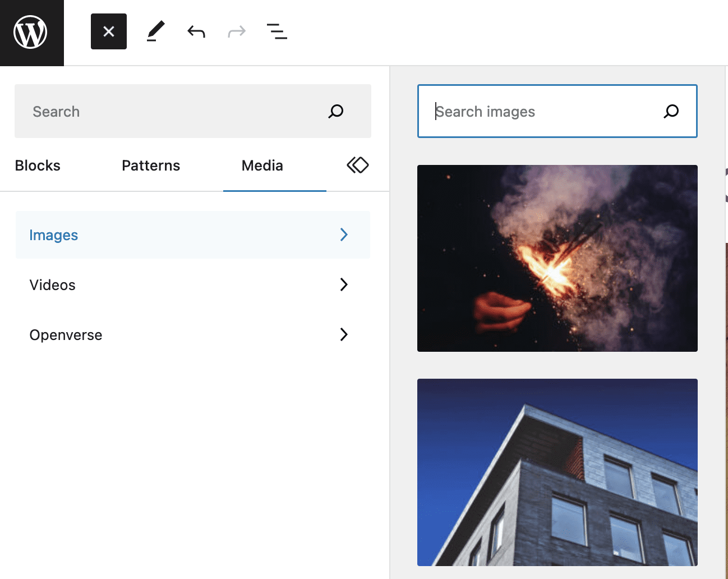Insert the blue sky building image

[557, 472]
